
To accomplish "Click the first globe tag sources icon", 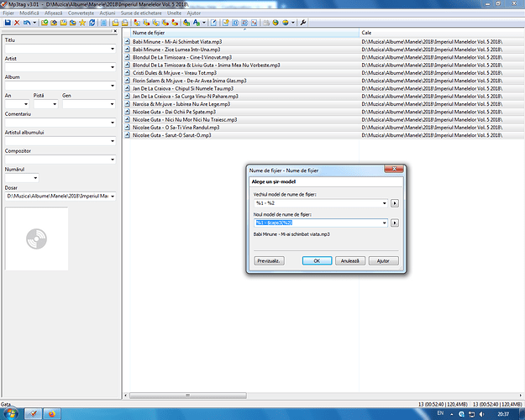I will pos(276,23).
